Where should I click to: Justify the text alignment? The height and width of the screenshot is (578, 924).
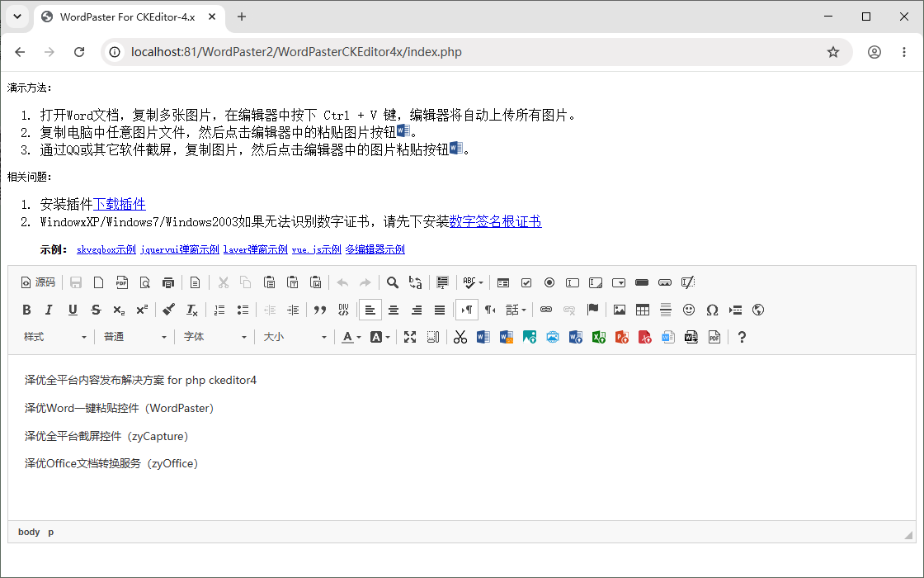coord(440,310)
